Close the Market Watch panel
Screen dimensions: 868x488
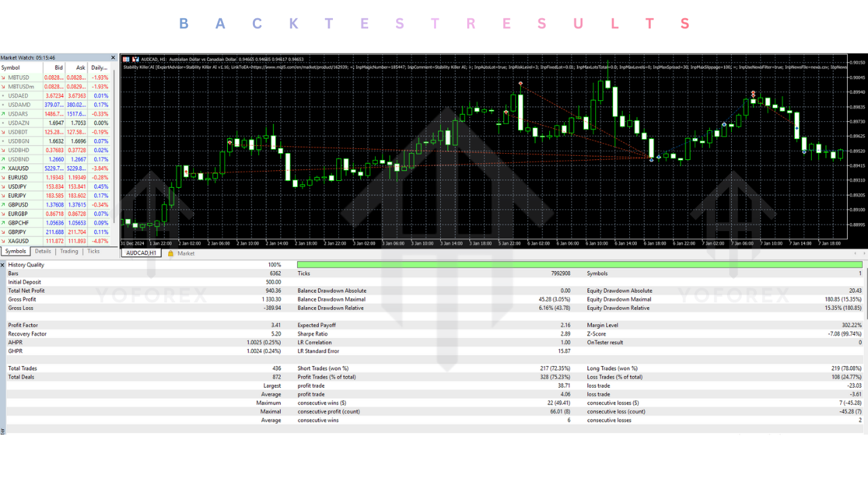pyautogui.click(x=113, y=58)
